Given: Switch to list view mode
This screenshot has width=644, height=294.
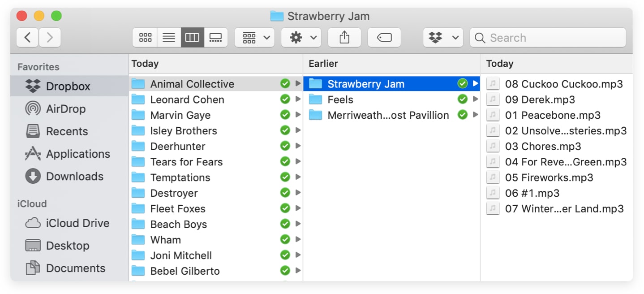Looking at the screenshot, I should pos(168,38).
